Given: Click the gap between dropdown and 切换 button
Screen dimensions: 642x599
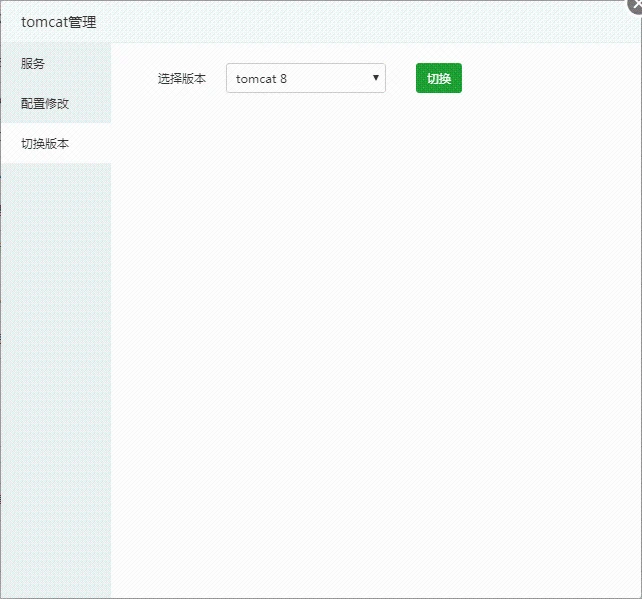Looking at the screenshot, I should [401, 78].
